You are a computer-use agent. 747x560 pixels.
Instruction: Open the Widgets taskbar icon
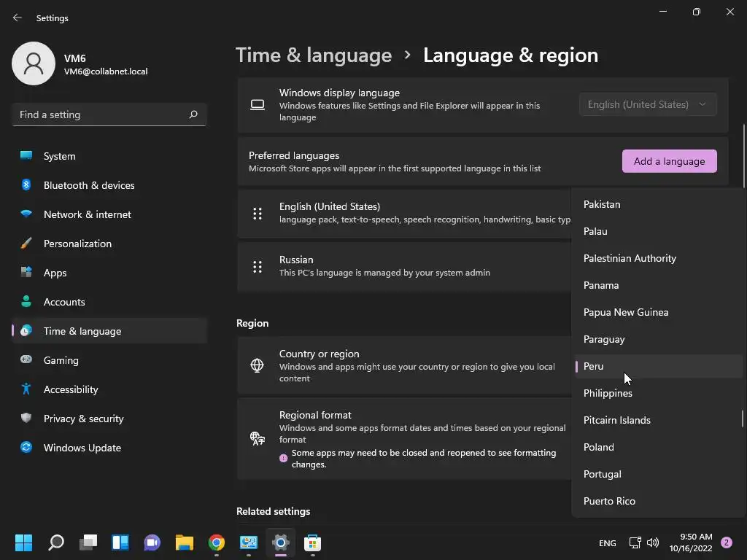tap(120, 542)
